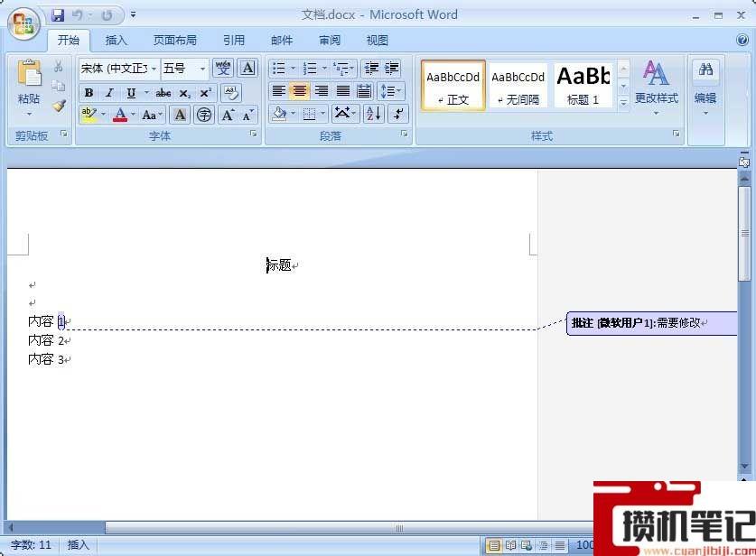Justify the paragraph text

pyautogui.click(x=343, y=90)
